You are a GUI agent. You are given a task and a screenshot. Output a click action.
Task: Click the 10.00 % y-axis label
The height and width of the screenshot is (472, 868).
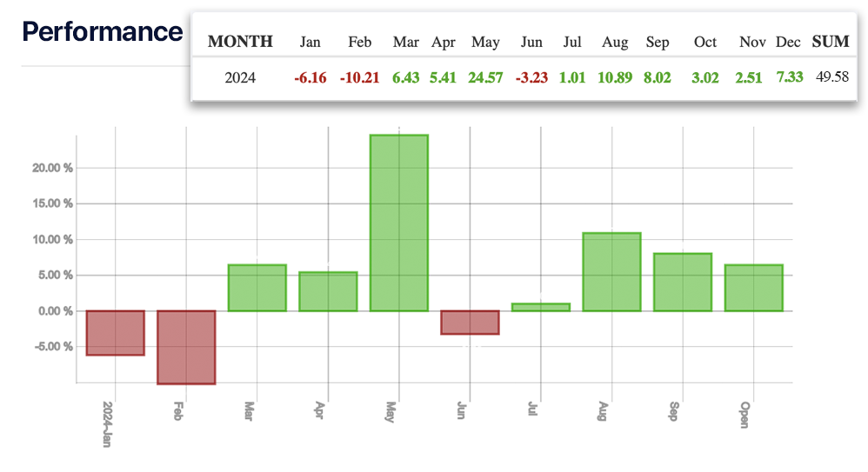tap(52, 240)
